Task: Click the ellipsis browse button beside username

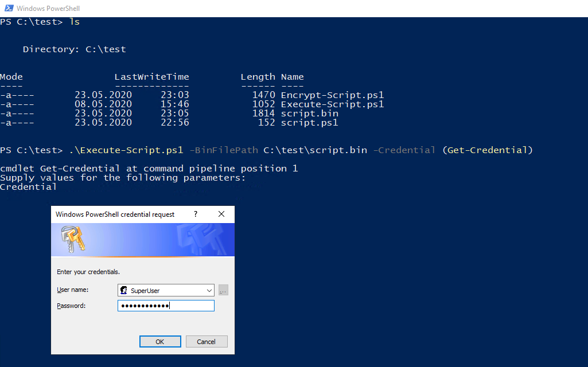Action: coord(223,290)
